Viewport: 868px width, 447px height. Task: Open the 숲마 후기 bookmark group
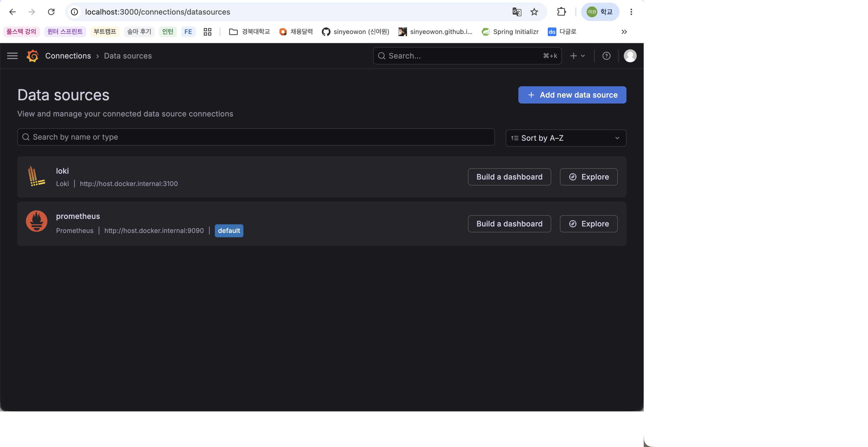click(x=139, y=32)
